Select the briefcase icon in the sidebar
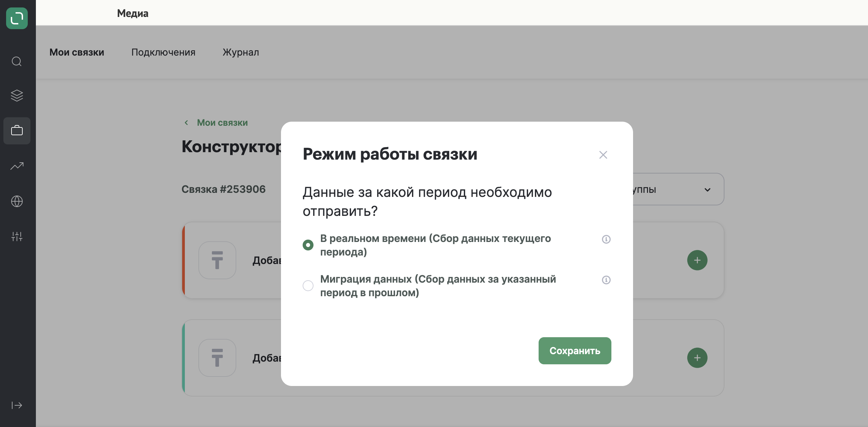 pos(17,131)
